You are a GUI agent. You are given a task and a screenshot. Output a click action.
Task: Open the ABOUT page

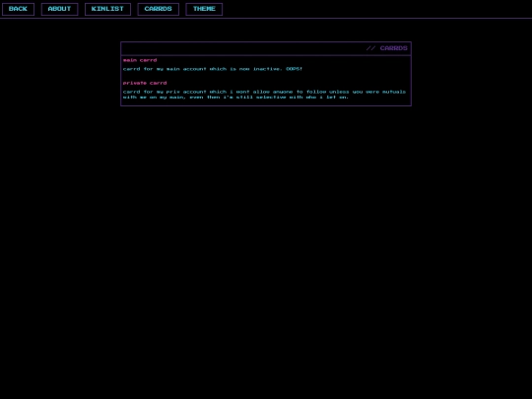(59, 9)
